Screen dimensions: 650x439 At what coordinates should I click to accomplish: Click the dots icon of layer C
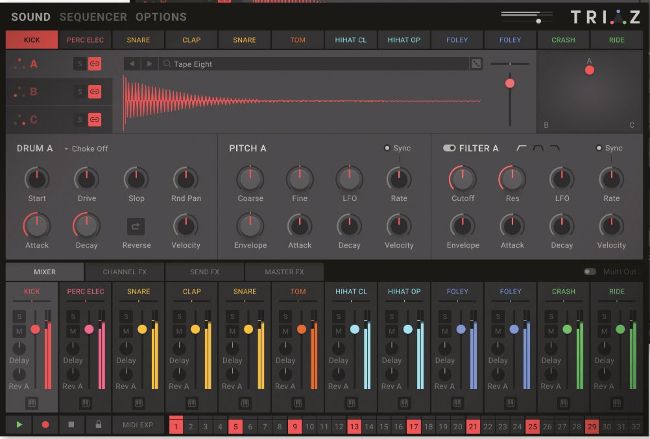pos(19,120)
